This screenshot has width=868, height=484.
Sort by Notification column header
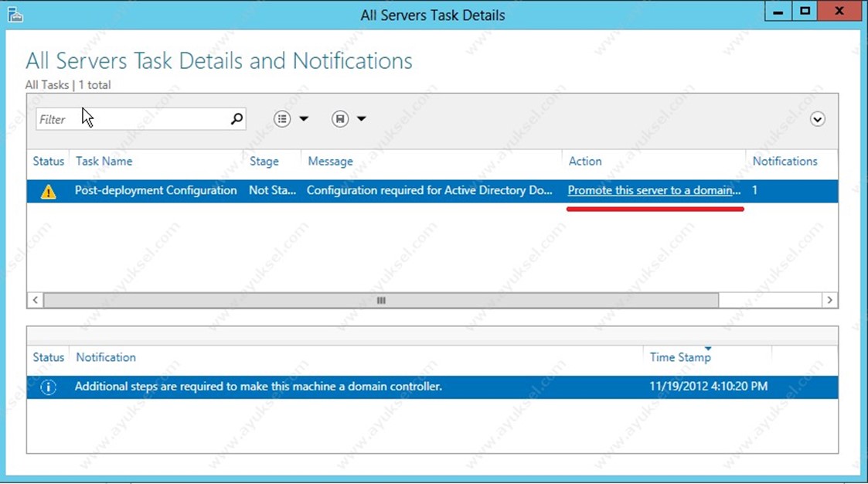pos(106,357)
